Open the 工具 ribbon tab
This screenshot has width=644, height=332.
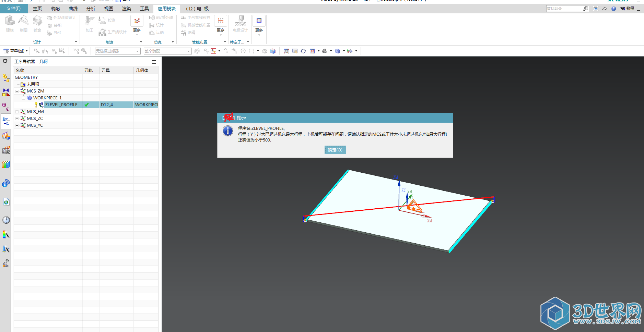pyautogui.click(x=144, y=9)
